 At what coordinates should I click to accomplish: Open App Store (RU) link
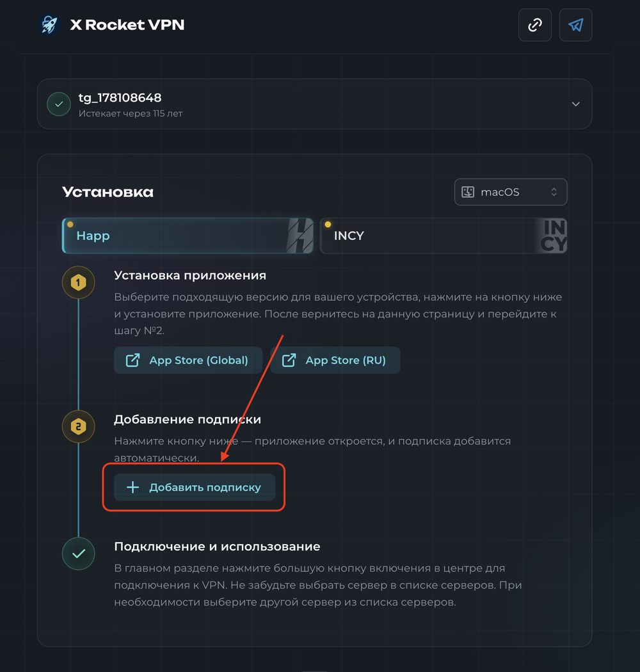(335, 360)
